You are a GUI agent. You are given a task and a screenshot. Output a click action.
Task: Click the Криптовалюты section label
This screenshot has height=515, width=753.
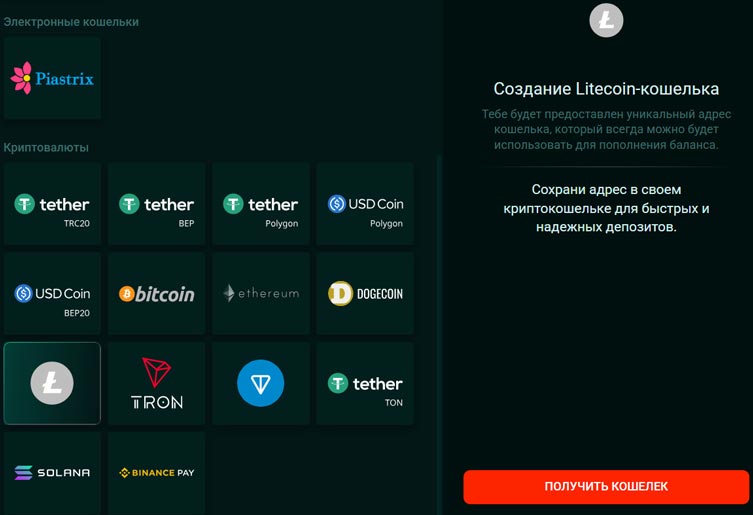click(46, 147)
